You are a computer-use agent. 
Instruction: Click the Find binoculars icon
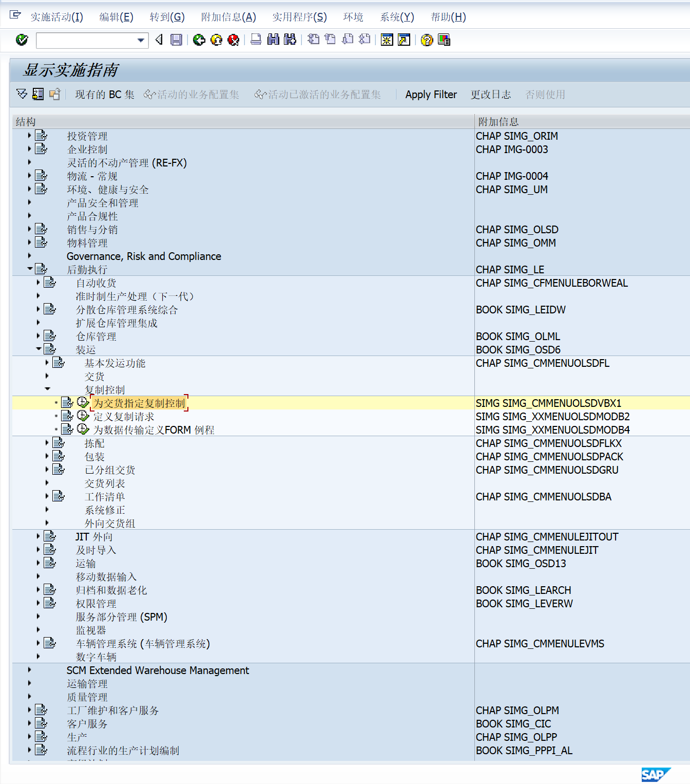[x=273, y=40]
